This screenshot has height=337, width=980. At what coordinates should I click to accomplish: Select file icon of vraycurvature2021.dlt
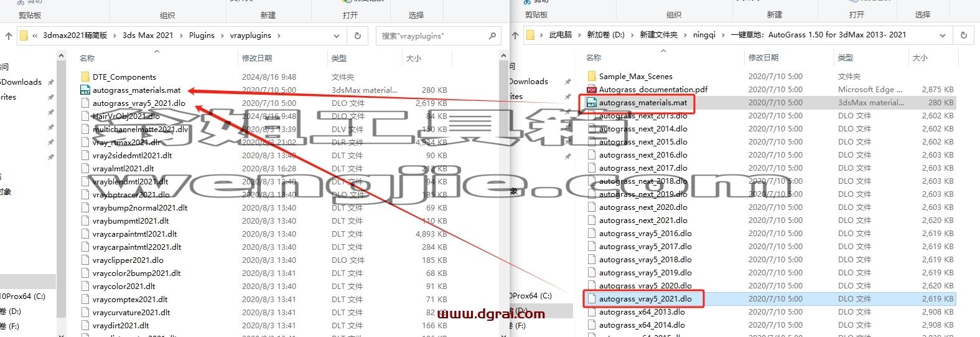[x=86, y=312]
